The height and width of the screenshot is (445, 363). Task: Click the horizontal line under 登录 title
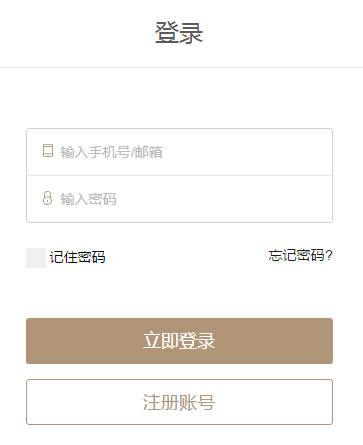[x=181, y=67]
